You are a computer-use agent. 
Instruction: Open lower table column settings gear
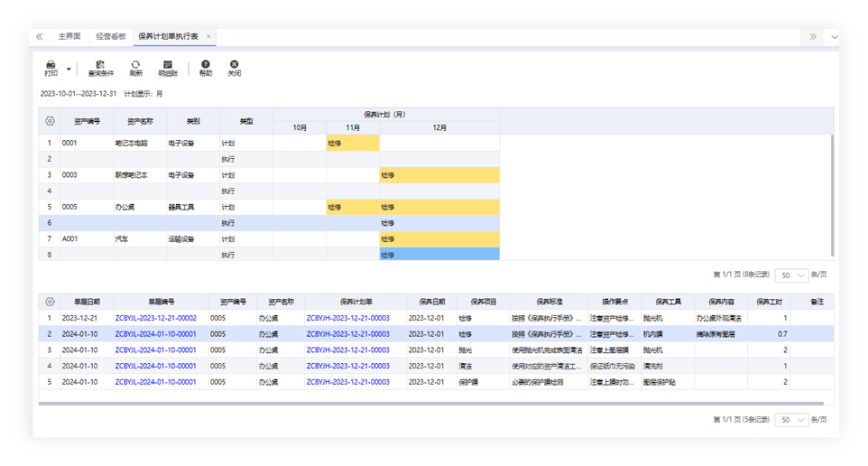(50, 302)
